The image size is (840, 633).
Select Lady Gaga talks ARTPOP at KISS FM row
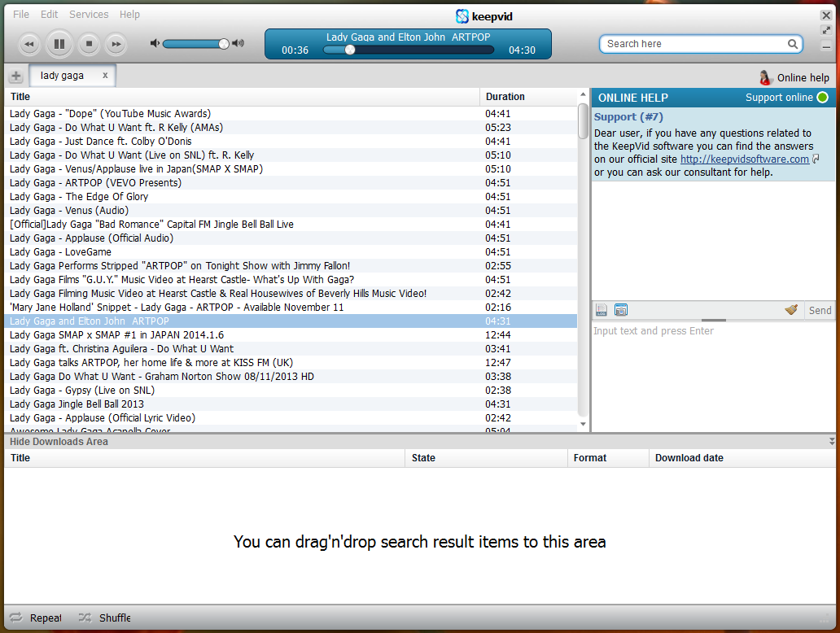[291, 363]
